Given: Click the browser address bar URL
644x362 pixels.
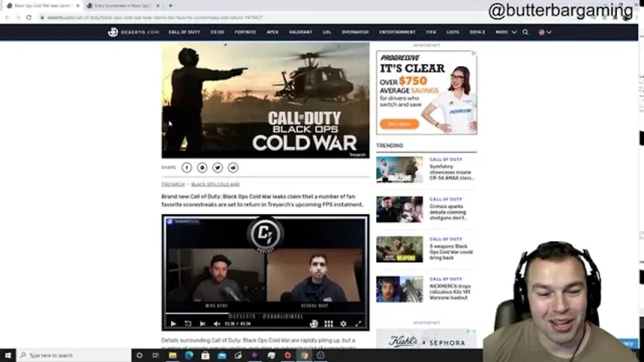Looking at the screenshot, I should pos(155,17).
